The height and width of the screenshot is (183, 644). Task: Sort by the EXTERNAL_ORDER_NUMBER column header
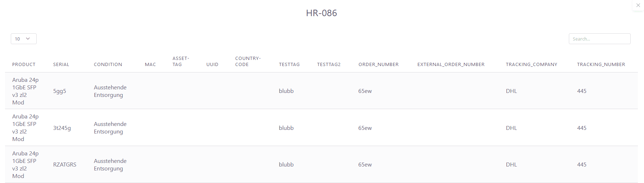click(x=451, y=65)
